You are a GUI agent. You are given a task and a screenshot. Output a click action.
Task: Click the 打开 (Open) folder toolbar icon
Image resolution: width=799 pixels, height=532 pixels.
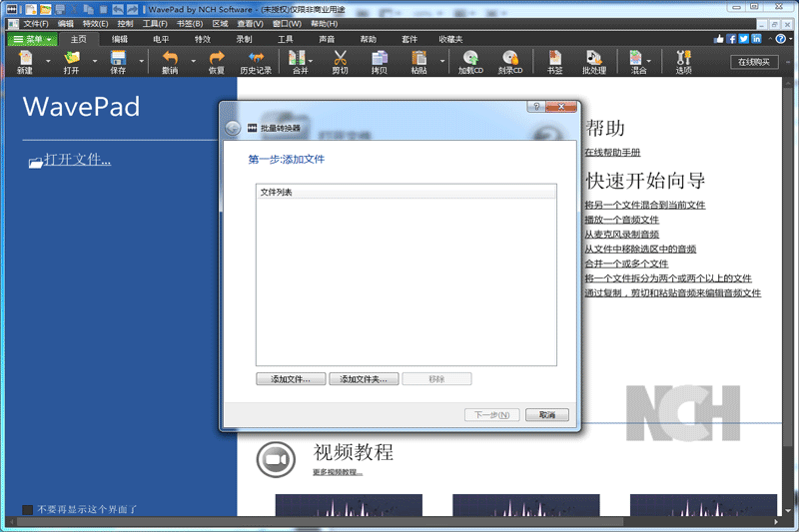coord(71,62)
